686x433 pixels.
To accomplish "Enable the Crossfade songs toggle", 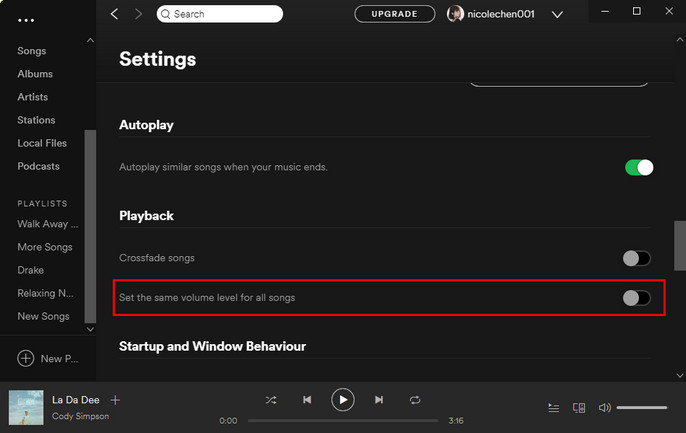I will point(636,258).
